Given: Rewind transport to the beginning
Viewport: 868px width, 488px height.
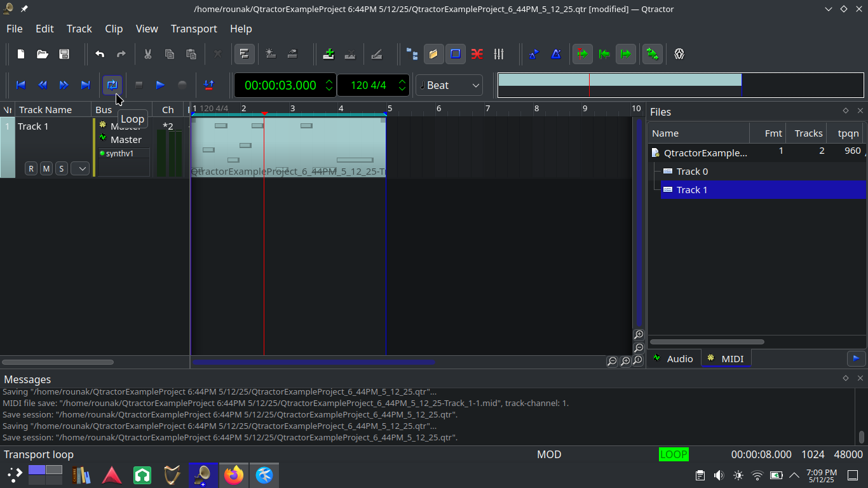Looking at the screenshot, I should [20, 85].
